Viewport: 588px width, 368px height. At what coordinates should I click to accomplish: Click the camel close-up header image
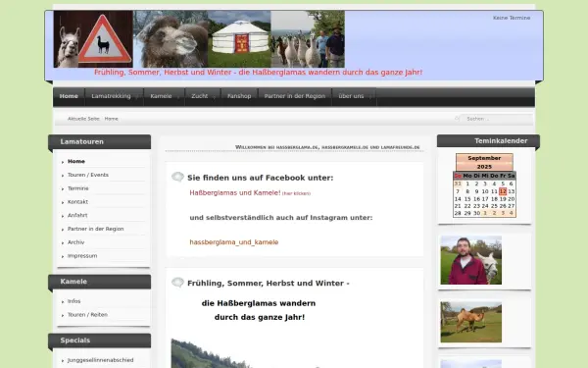(x=171, y=39)
